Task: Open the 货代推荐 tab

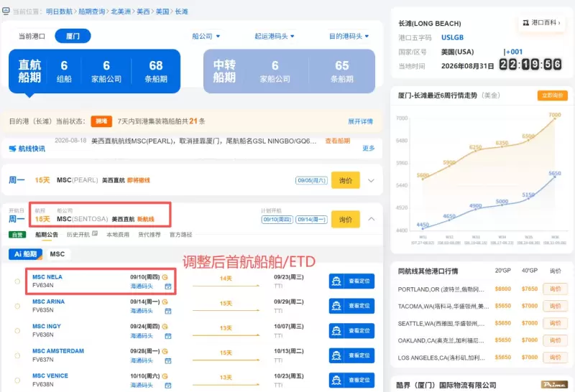Action: 149,235
